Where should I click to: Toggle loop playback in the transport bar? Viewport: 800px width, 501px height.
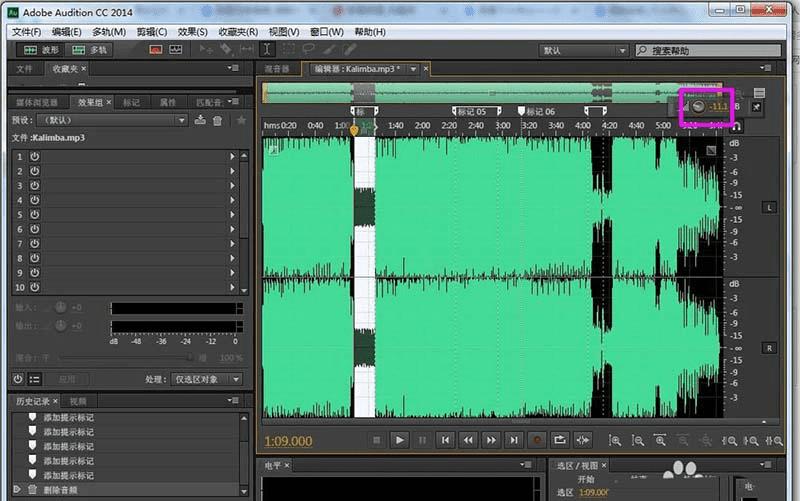[x=559, y=440]
